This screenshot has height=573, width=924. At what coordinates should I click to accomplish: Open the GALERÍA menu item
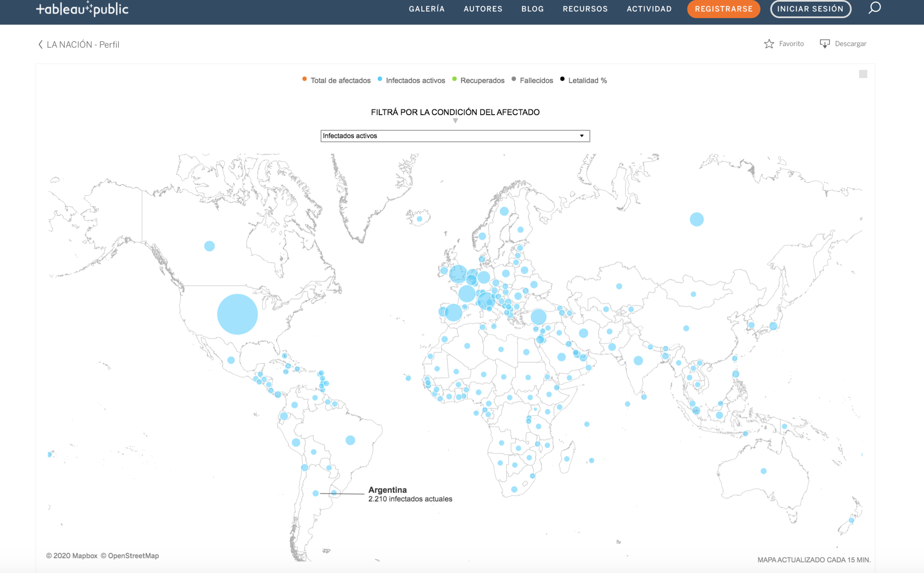click(427, 9)
